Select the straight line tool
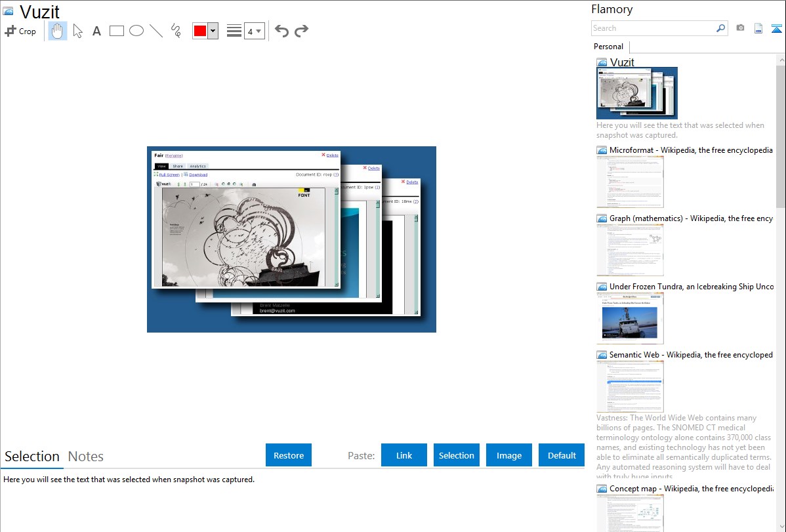 point(156,31)
